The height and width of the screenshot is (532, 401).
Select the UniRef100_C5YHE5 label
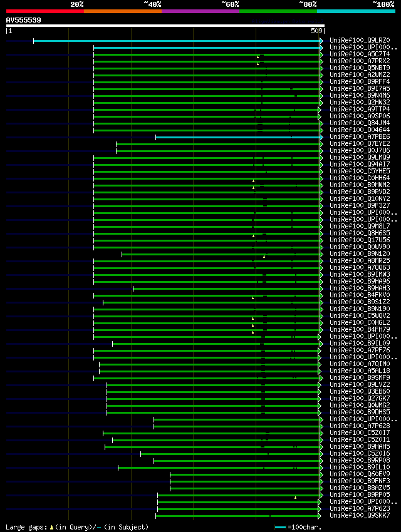360,171
